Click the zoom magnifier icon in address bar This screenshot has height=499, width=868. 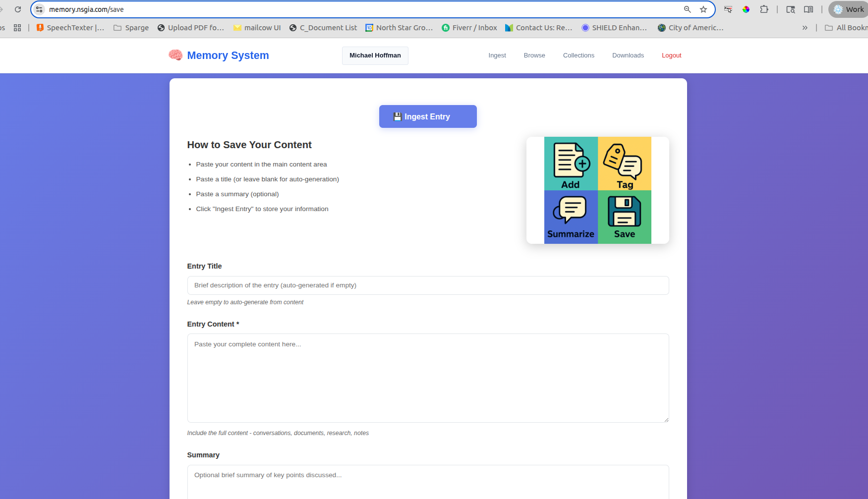click(x=687, y=9)
